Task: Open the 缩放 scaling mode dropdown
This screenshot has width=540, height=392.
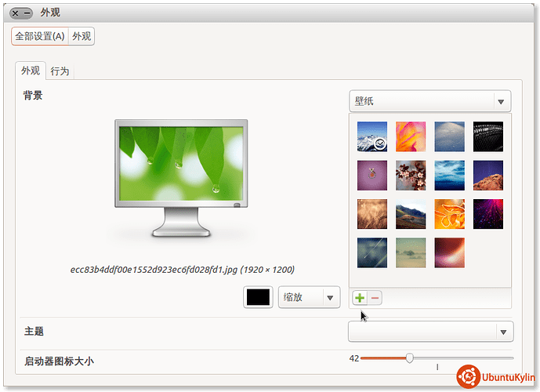Action: (x=309, y=297)
